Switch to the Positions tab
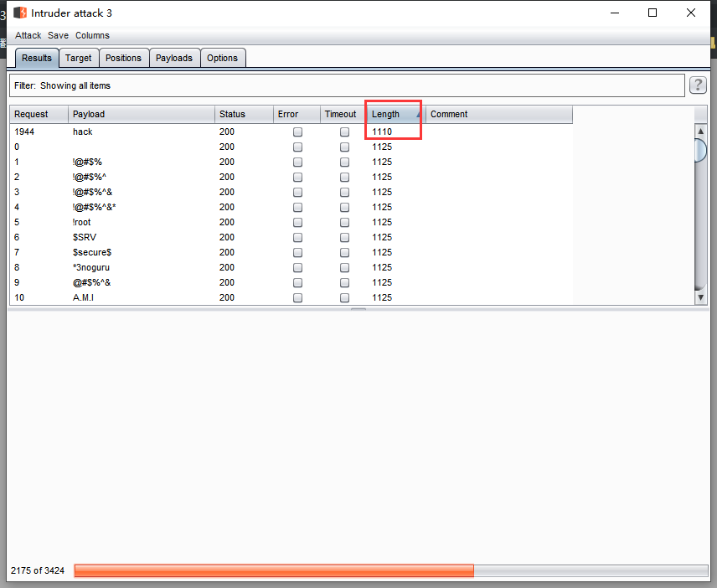This screenshot has width=717, height=588. pos(123,58)
